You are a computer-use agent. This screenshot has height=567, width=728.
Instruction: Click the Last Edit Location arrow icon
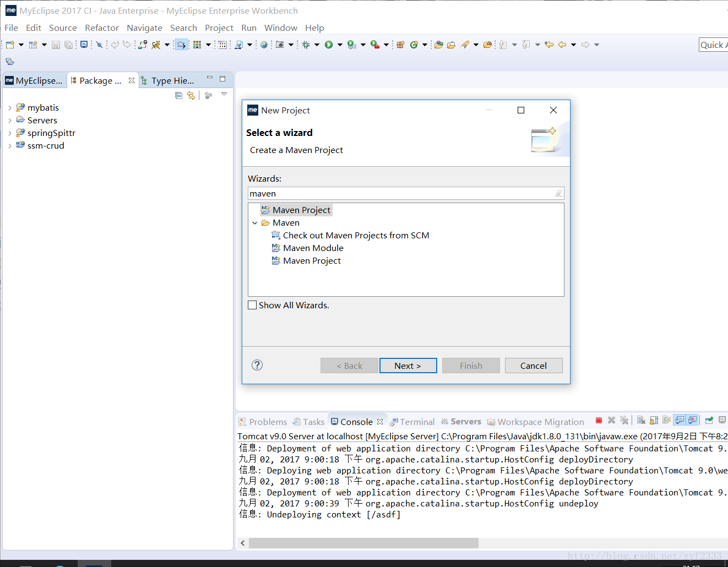tap(549, 45)
